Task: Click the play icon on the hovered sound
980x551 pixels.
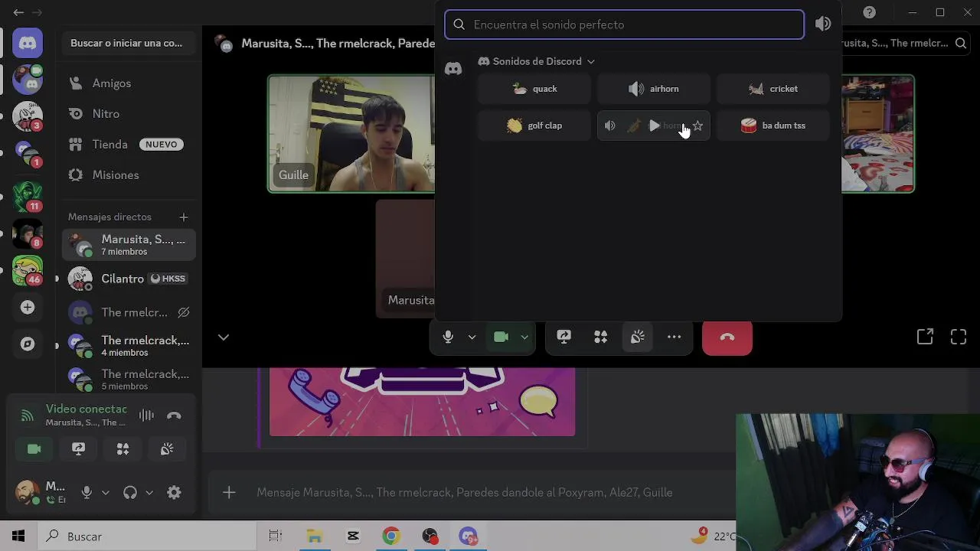Action: (654, 126)
